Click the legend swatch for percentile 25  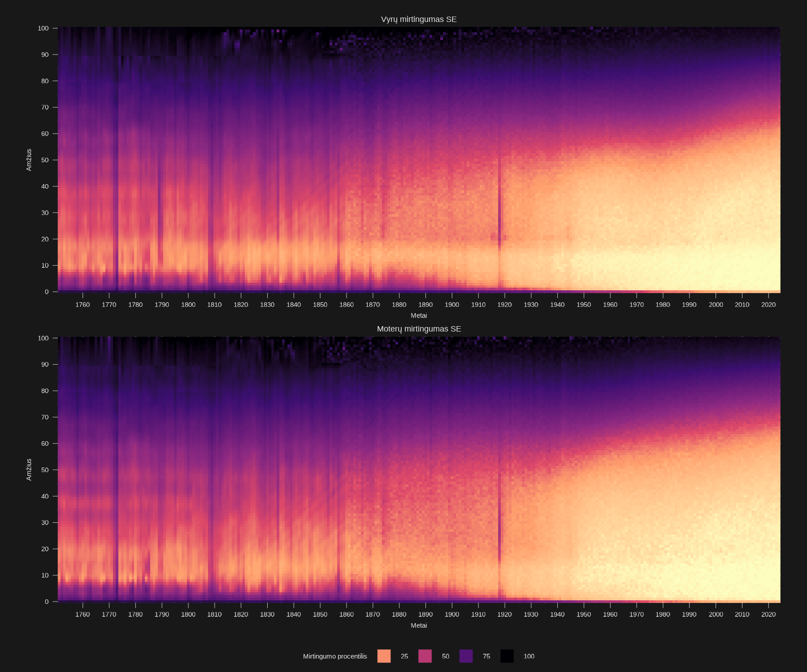[x=384, y=656]
